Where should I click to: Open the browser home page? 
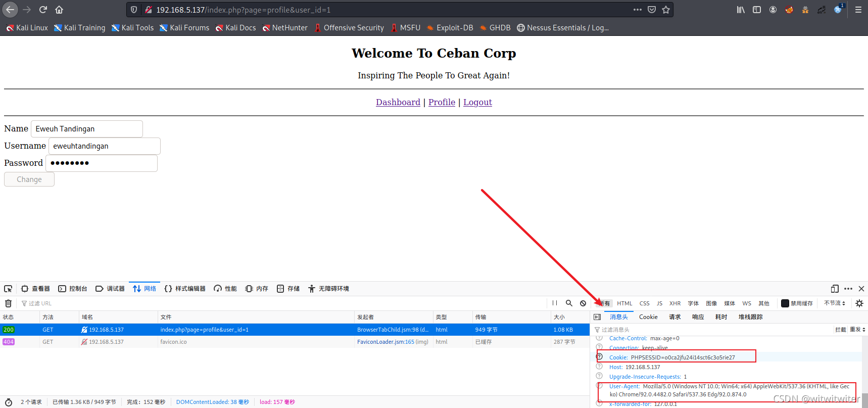point(59,10)
